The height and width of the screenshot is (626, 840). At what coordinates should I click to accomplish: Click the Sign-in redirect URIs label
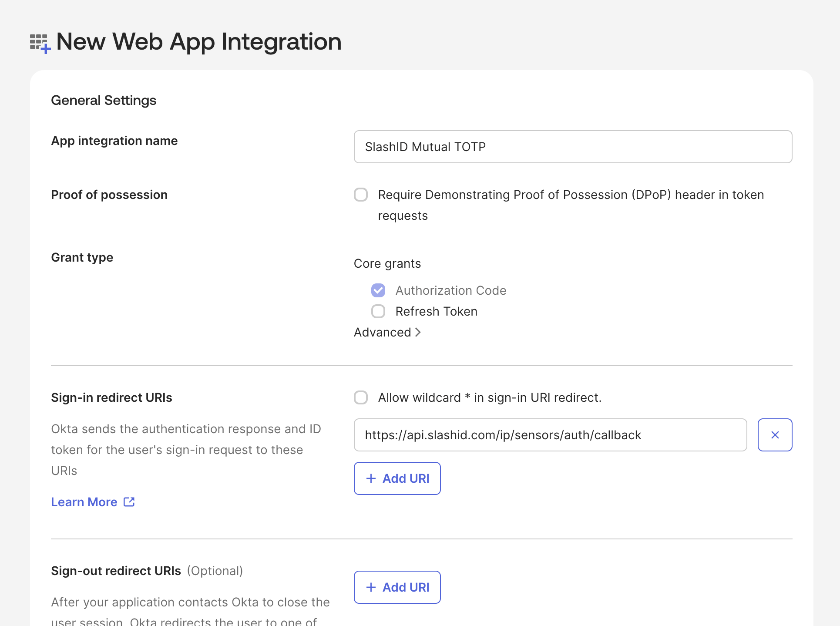click(x=111, y=397)
